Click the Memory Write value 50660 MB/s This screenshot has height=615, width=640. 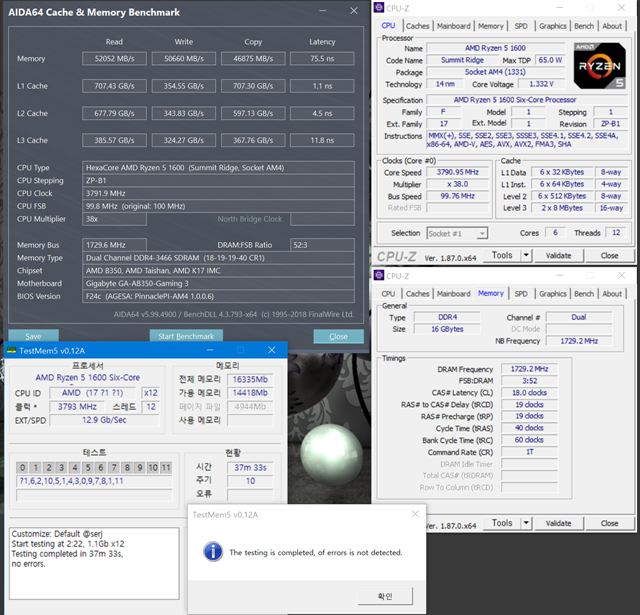click(x=184, y=59)
